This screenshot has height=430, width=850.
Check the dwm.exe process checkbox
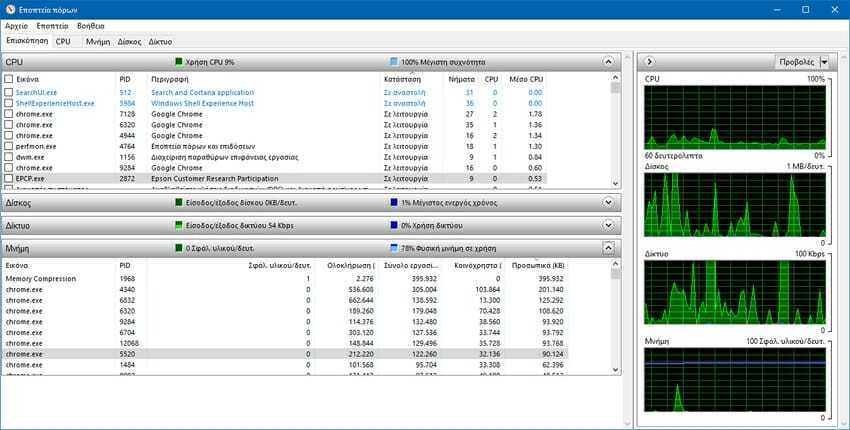9,157
